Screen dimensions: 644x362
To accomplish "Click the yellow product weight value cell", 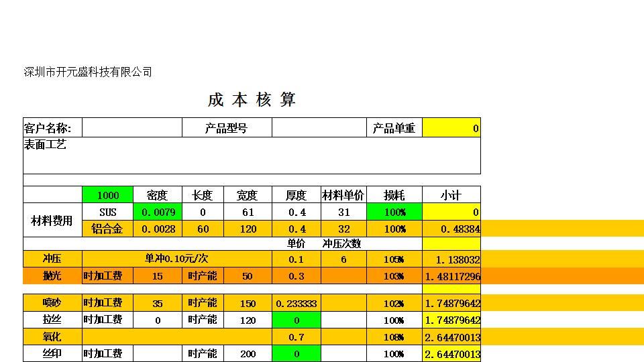I will [x=451, y=128].
